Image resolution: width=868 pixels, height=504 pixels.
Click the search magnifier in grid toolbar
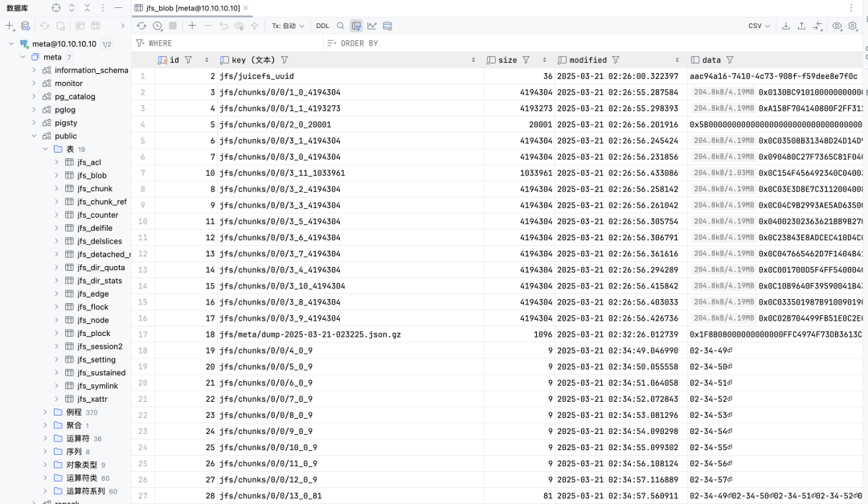click(341, 26)
